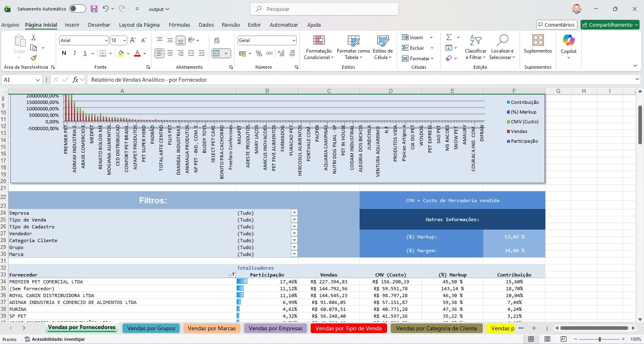Toggle italic formatting button
The width and height of the screenshot is (644, 344).
point(74,53)
